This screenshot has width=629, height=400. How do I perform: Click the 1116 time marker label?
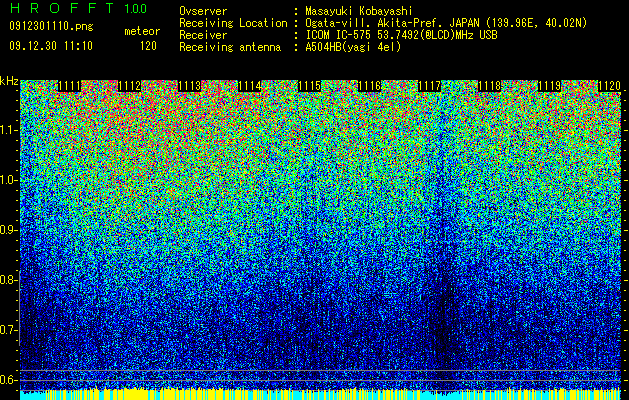point(369,86)
